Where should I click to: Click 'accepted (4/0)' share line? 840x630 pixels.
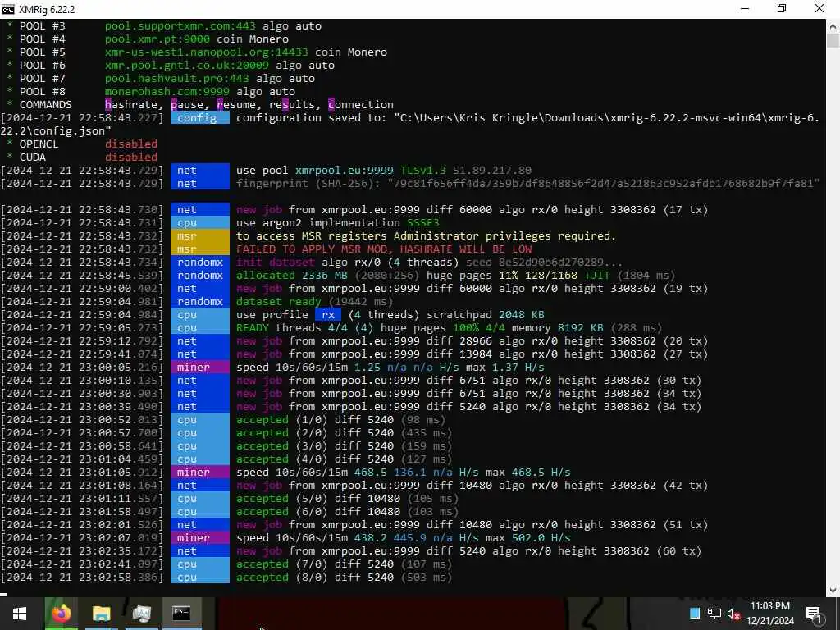tap(344, 459)
